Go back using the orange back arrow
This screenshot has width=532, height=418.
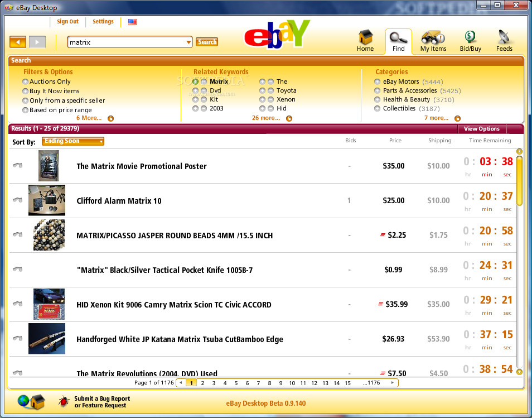(x=18, y=42)
